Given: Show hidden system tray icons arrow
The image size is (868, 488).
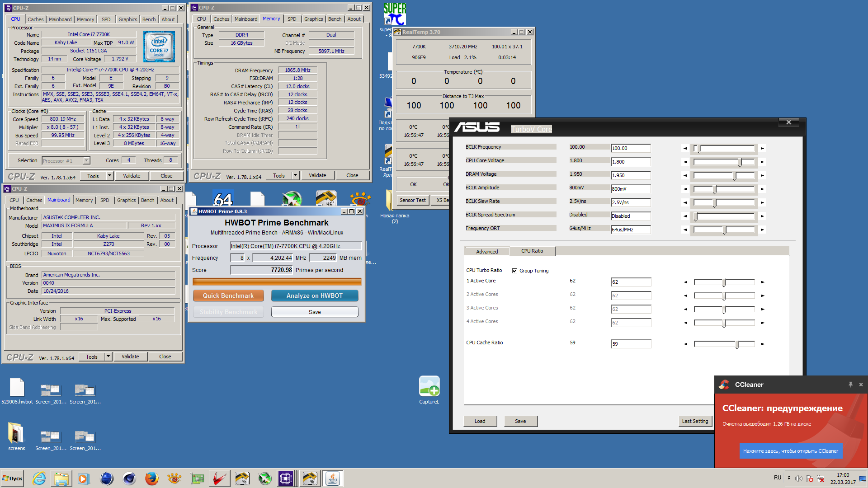Looking at the screenshot, I should tap(789, 478).
